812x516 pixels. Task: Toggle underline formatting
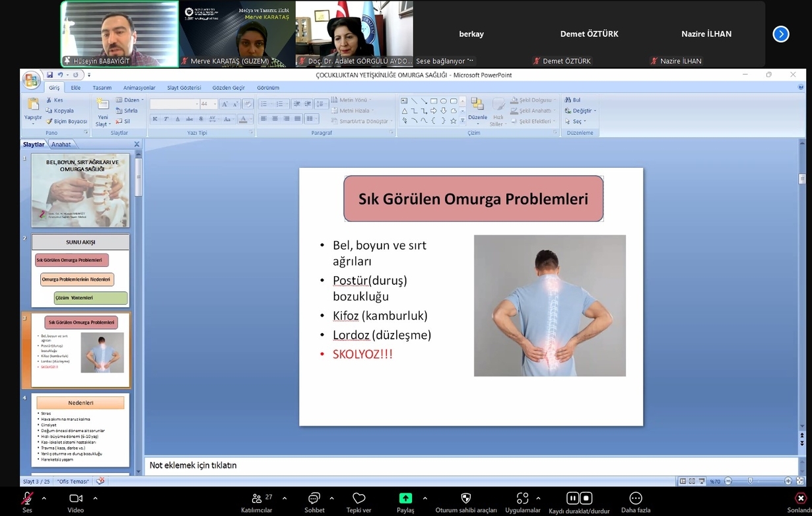point(178,119)
